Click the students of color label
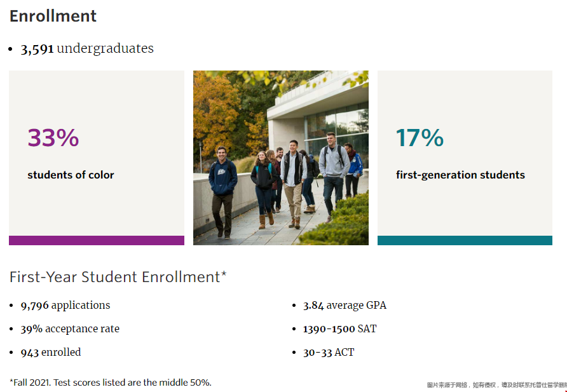Image resolution: width=567 pixels, height=392 pixels. point(71,175)
